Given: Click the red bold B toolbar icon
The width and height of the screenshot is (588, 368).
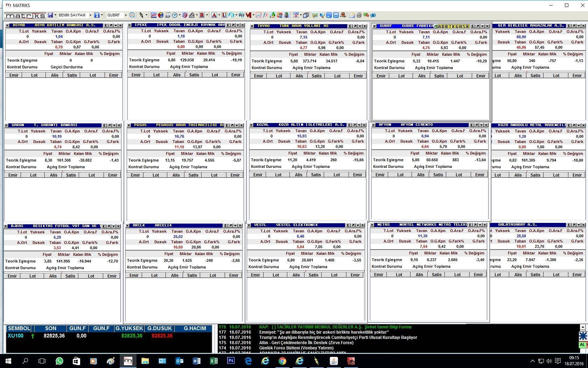Looking at the screenshot, I should click(x=202, y=15).
